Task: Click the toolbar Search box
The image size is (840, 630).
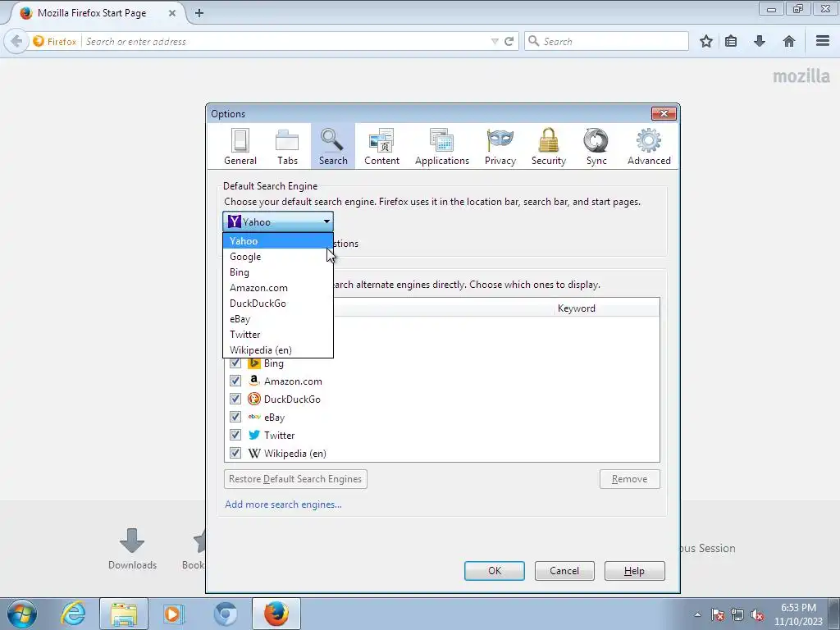Action: (606, 41)
